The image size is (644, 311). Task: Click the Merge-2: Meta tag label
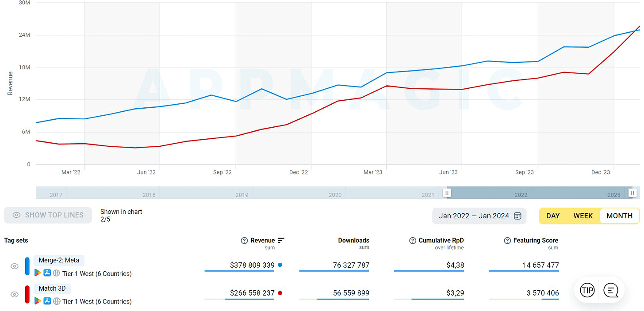pos(59,261)
